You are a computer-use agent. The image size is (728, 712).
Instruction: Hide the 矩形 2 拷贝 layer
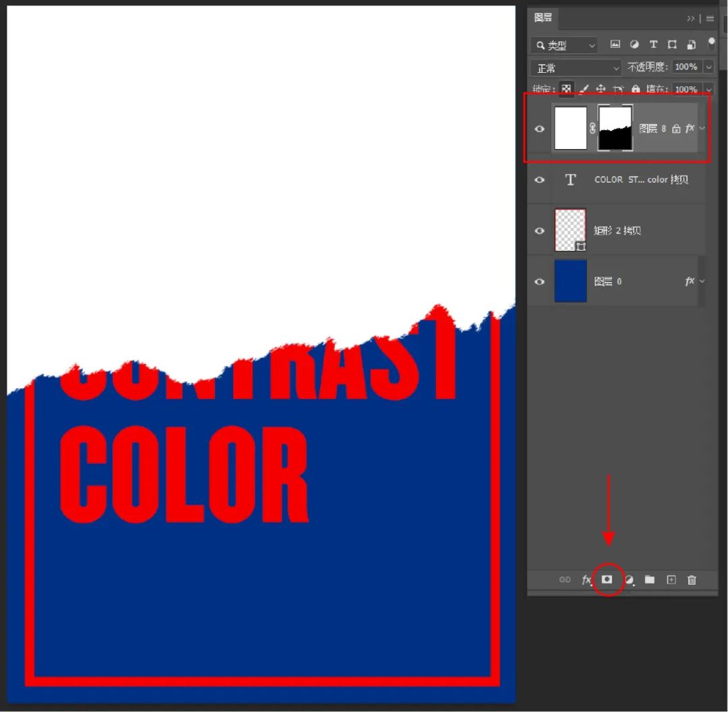[539, 231]
